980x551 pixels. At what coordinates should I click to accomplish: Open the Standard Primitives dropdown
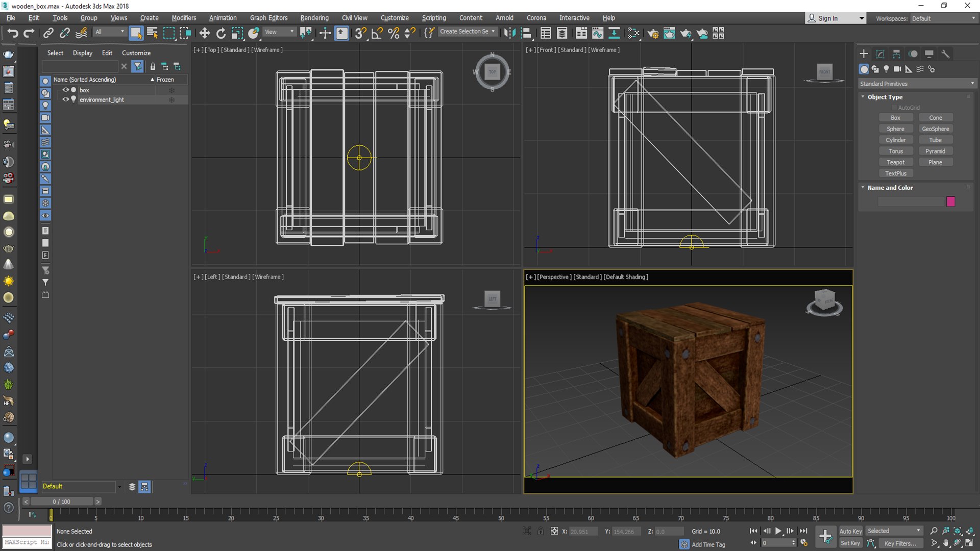pyautogui.click(x=917, y=84)
